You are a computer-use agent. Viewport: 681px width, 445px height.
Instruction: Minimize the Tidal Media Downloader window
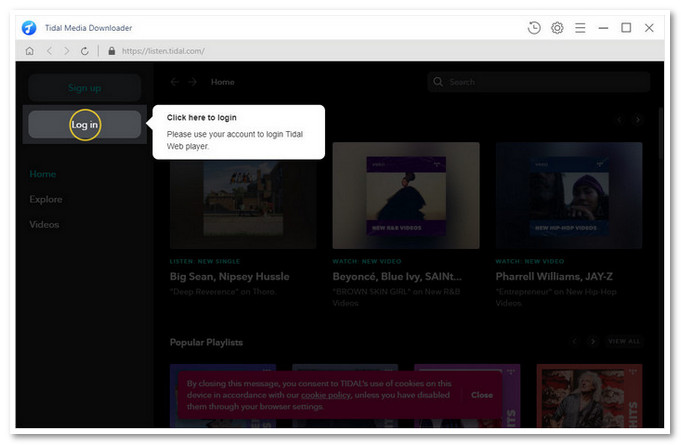(603, 28)
